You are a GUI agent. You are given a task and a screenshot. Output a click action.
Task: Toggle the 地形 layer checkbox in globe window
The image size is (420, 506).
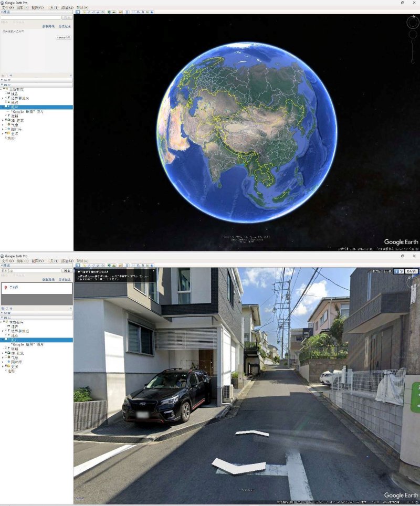point(5,138)
